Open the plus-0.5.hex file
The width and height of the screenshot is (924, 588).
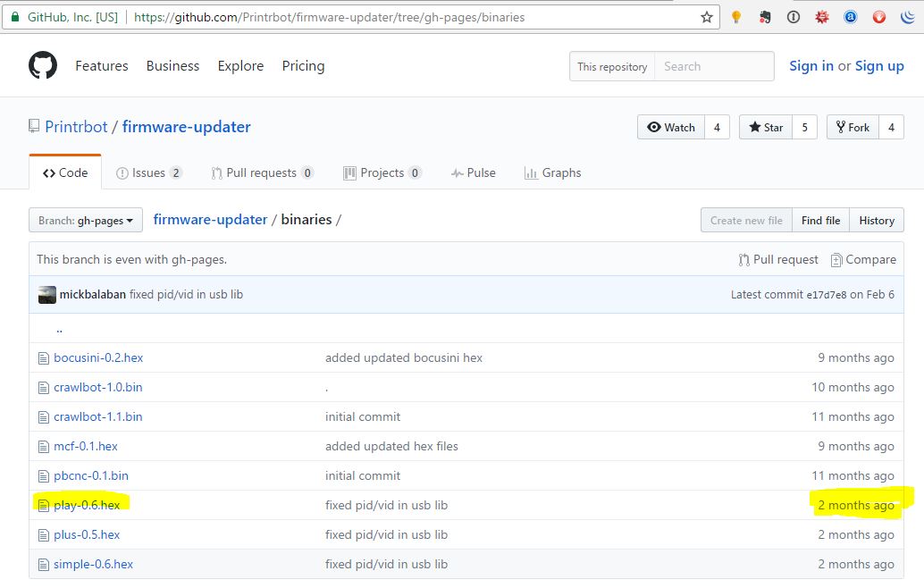point(87,534)
